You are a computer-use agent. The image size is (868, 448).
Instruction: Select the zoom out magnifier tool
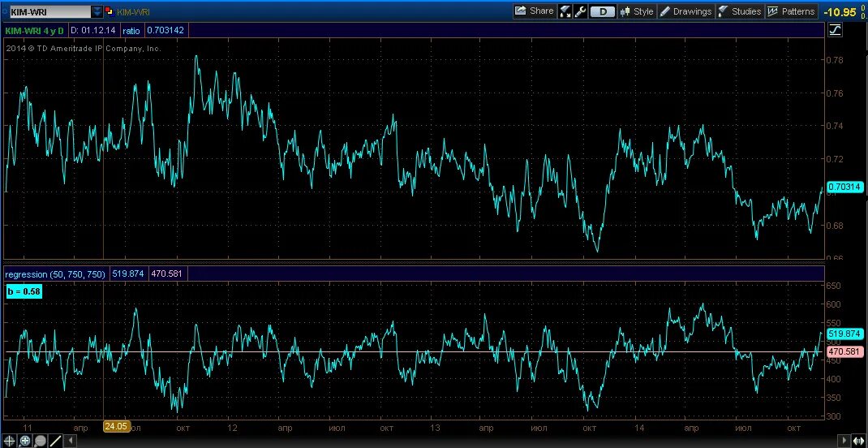pyautogui.click(x=41, y=442)
